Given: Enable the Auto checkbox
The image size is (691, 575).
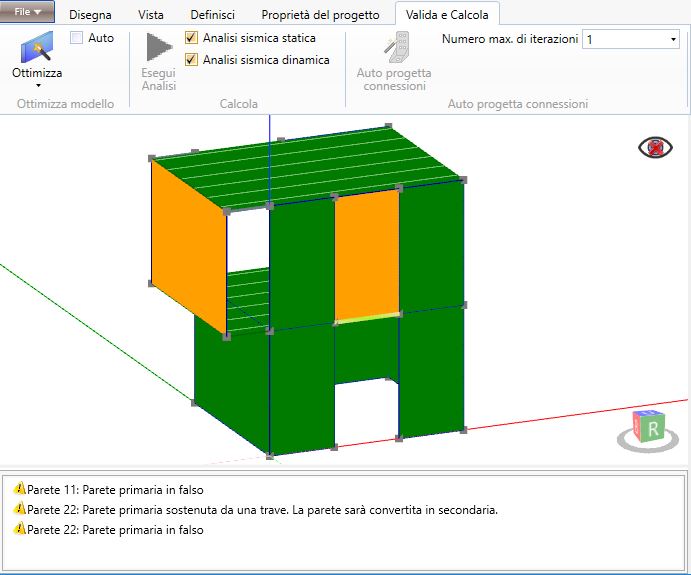Looking at the screenshot, I should pyautogui.click(x=77, y=38).
